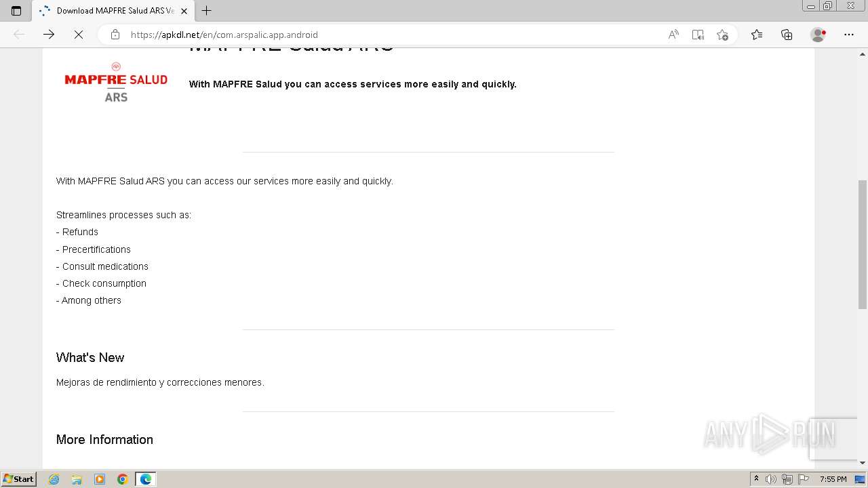Launch Chrome from taskbar
Screen dimensions: 868x488
pos(123,479)
